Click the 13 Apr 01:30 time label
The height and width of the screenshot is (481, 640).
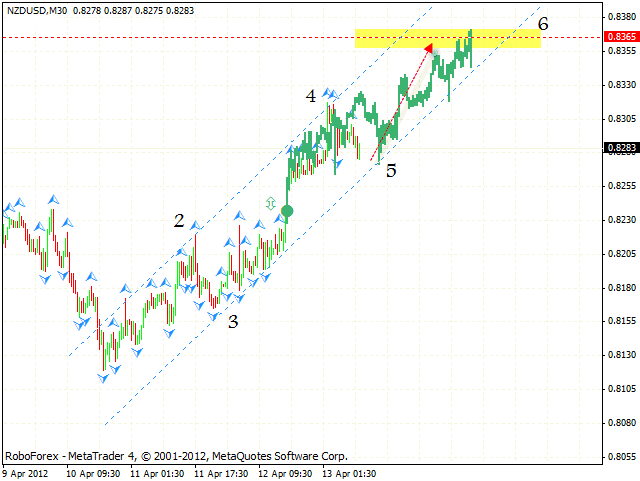(350, 472)
